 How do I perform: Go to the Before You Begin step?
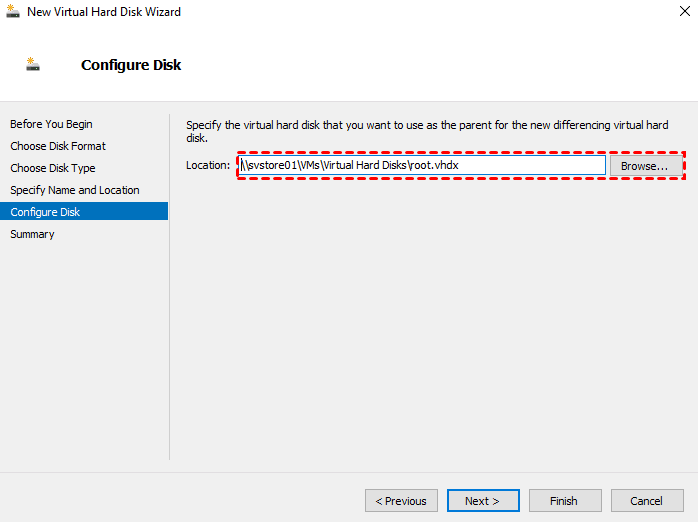51,124
